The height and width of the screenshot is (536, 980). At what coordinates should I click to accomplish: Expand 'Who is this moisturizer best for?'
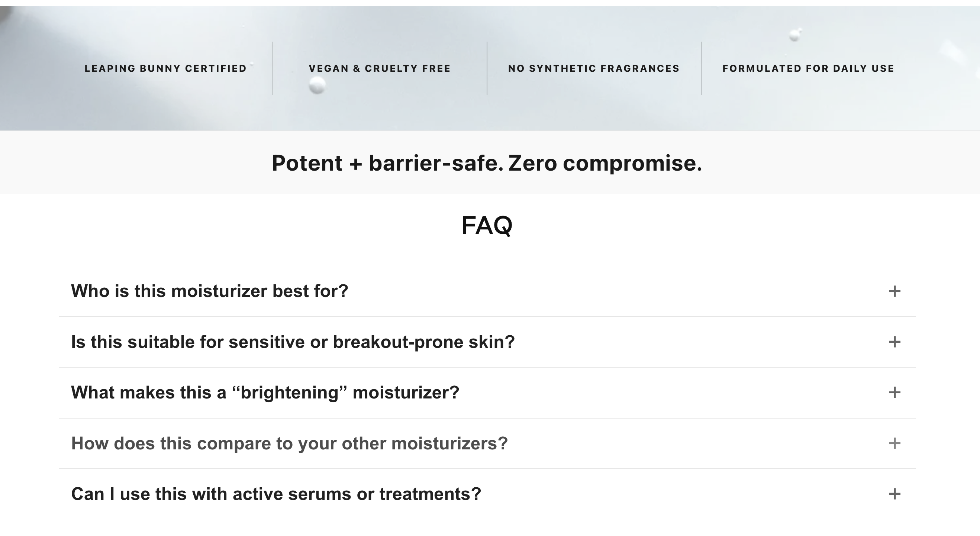(487, 291)
